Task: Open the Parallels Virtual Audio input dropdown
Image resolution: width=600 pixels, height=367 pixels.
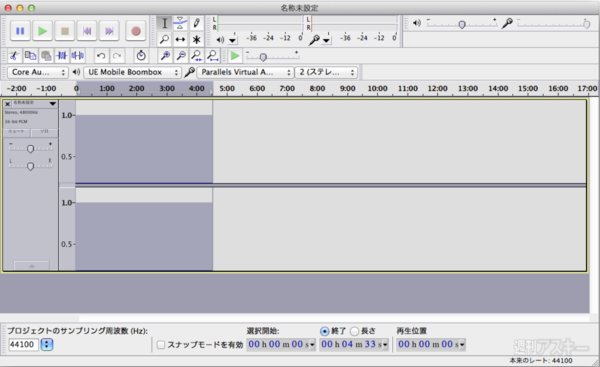Action: 245,72
